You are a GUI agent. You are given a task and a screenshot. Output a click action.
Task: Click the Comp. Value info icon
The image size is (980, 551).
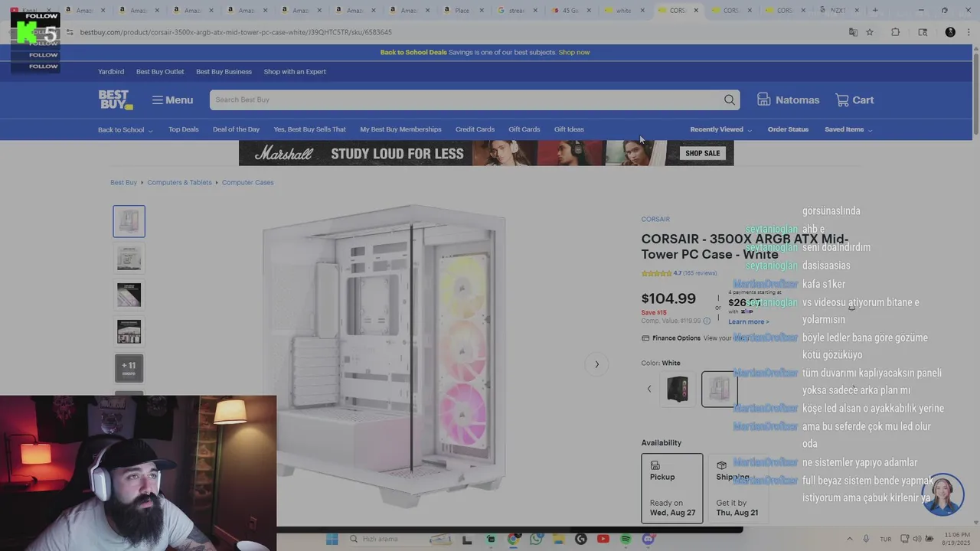coord(707,321)
